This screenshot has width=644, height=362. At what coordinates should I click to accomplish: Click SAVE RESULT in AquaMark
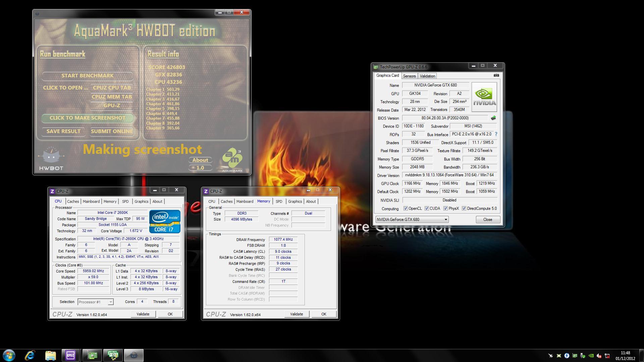[63, 131]
